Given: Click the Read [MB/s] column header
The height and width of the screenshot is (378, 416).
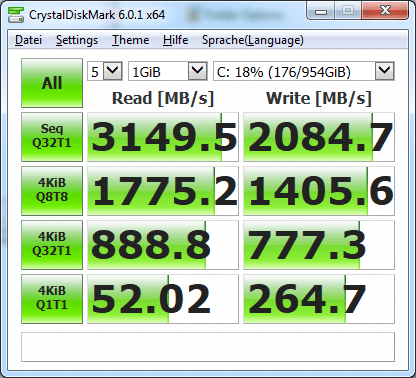Looking at the screenshot, I should click(x=163, y=98).
